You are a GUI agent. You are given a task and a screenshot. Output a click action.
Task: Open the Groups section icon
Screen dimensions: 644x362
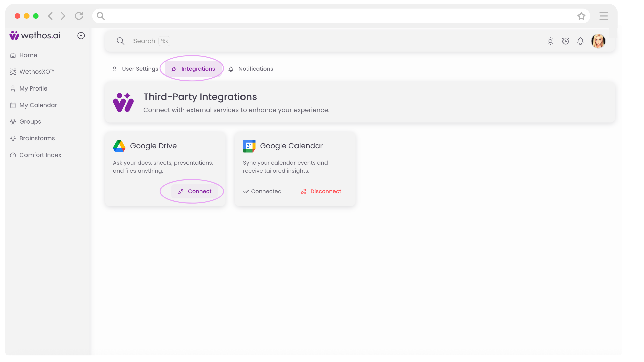(13, 121)
